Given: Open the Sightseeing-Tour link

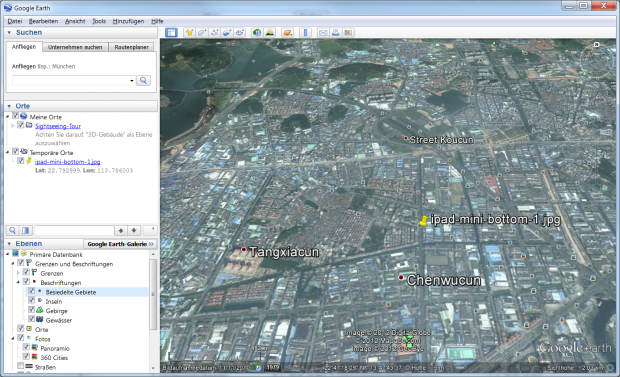Looking at the screenshot, I should pyautogui.click(x=58, y=126).
